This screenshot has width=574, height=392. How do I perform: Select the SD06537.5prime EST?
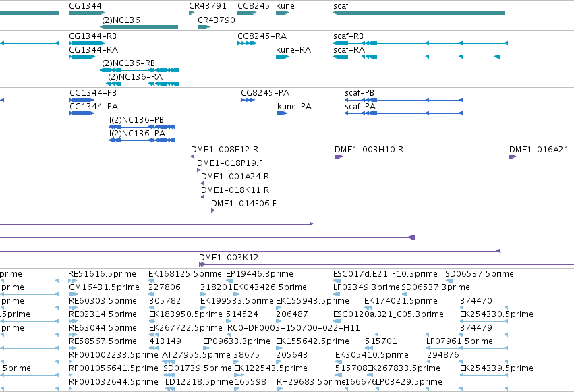coord(449,281)
